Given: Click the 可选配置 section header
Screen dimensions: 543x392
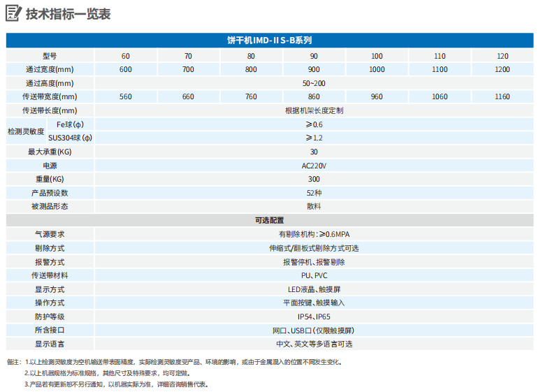Looking at the screenshot, I should (270, 220).
